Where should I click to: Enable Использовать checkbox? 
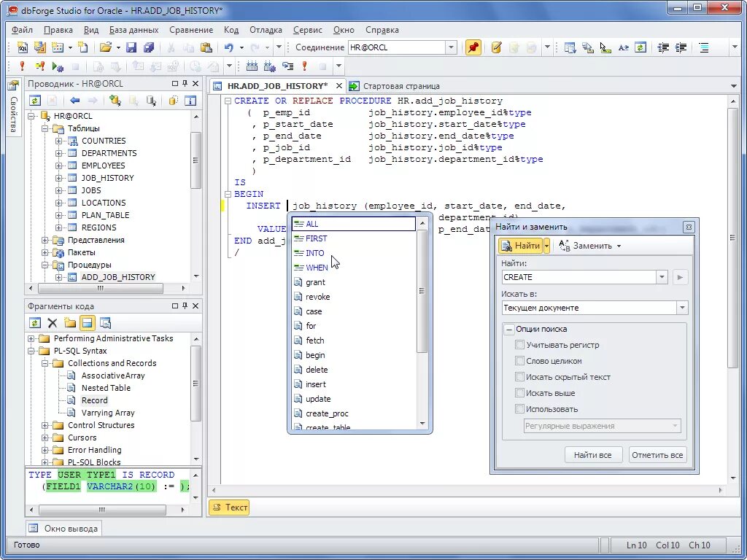pyautogui.click(x=519, y=409)
